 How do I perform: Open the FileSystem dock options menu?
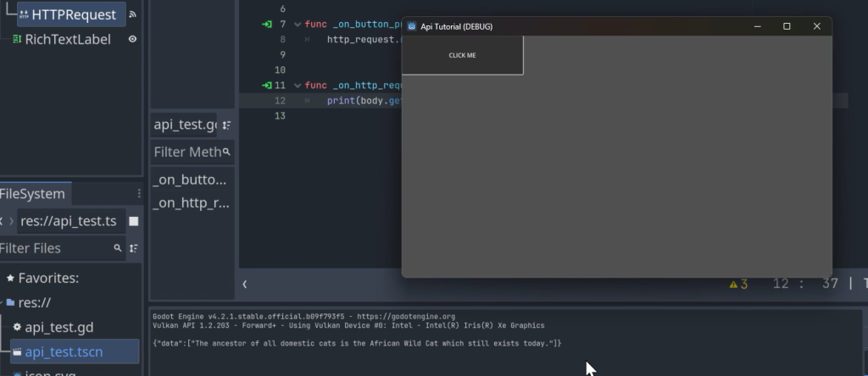coord(139,194)
